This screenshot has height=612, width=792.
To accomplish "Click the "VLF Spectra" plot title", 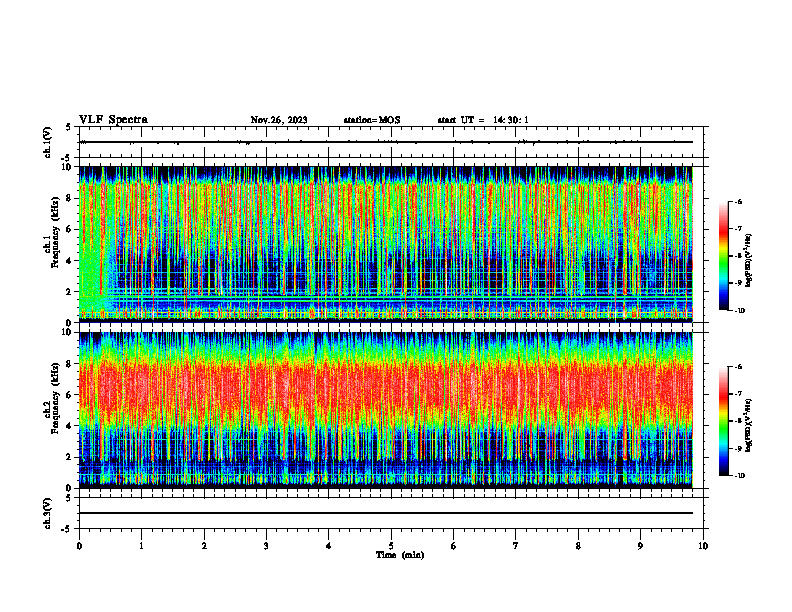I will pos(113,120).
